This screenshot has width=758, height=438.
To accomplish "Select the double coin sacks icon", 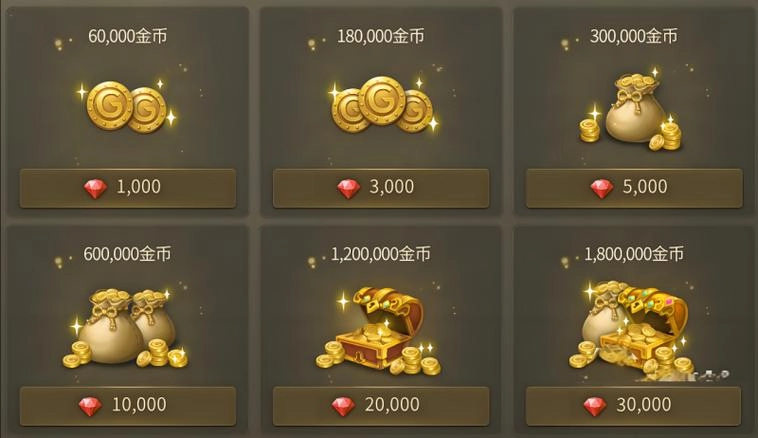I will pyautogui.click(x=126, y=328).
